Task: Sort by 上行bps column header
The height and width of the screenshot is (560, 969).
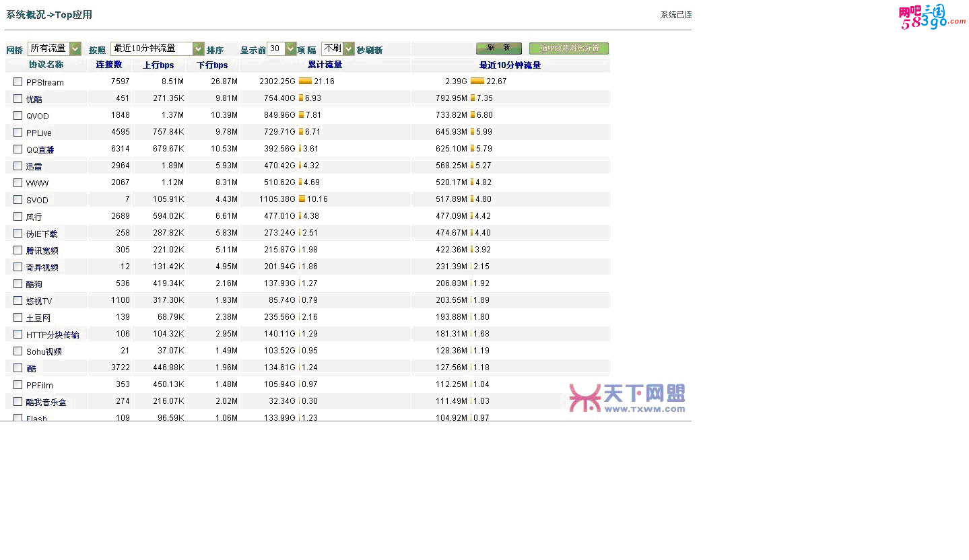Action: (x=158, y=65)
